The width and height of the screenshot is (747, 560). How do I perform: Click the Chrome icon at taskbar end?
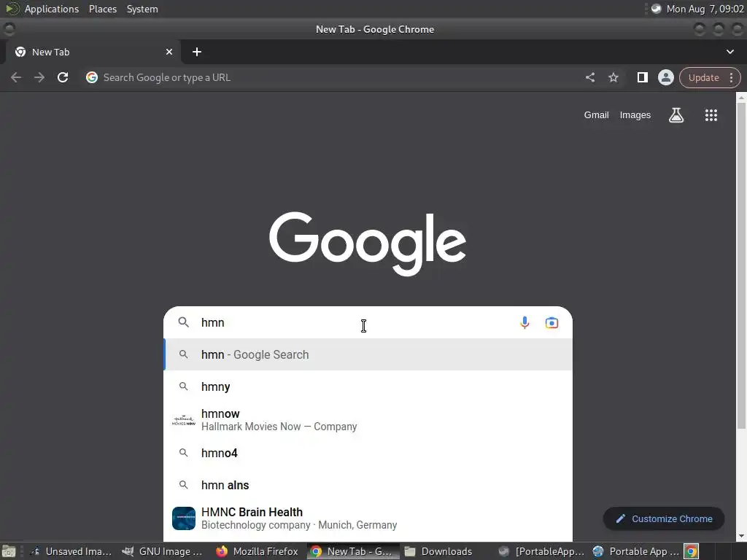click(692, 551)
